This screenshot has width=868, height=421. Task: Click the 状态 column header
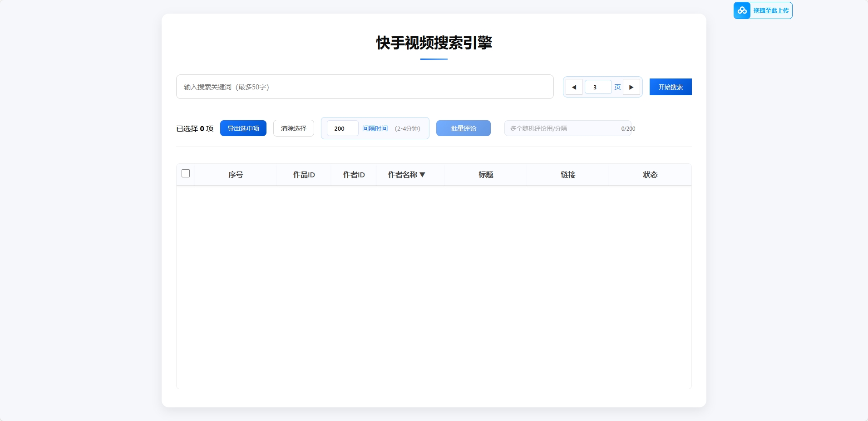650,175
